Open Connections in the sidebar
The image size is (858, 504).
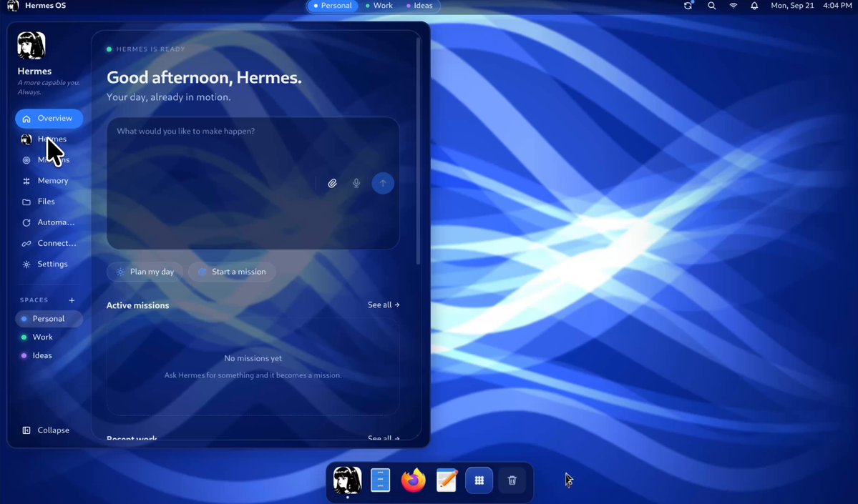pyautogui.click(x=49, y=243)
